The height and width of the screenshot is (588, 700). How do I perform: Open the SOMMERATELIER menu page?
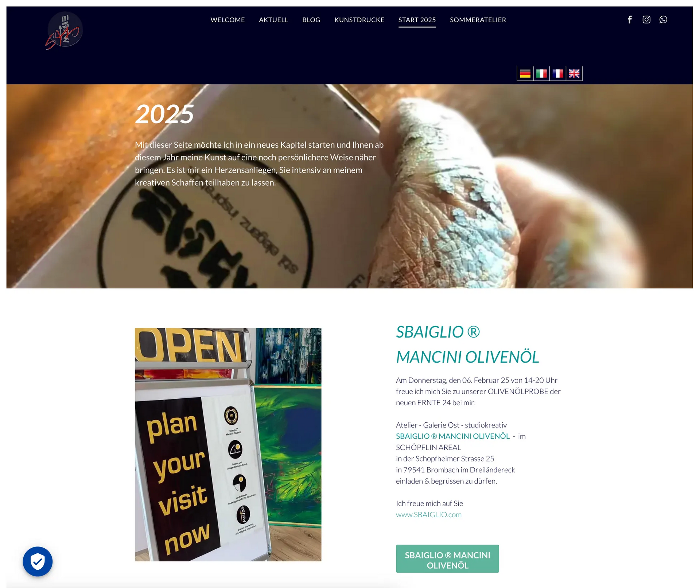(x=478, y=20)
